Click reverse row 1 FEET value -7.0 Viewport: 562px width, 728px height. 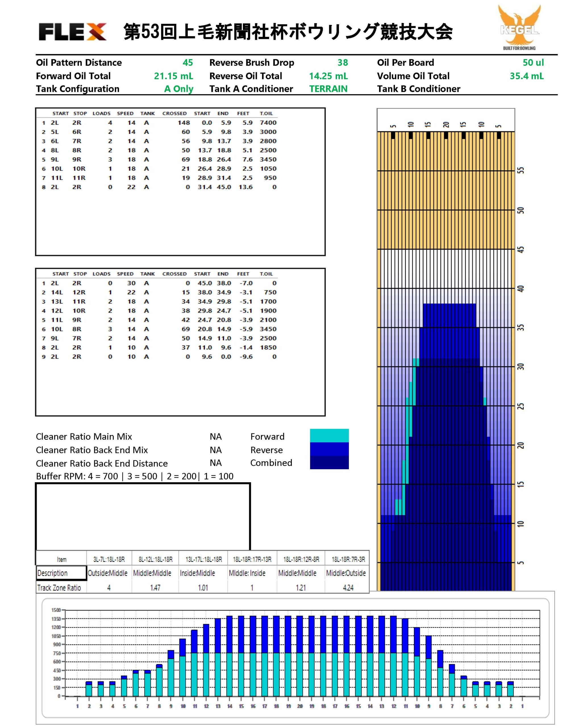click(x=246, y=283)
